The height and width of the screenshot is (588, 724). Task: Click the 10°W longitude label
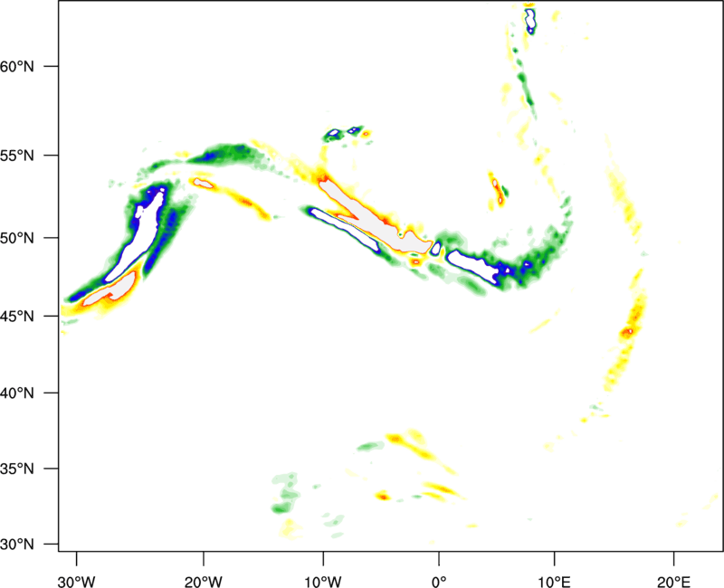[323, 582]
